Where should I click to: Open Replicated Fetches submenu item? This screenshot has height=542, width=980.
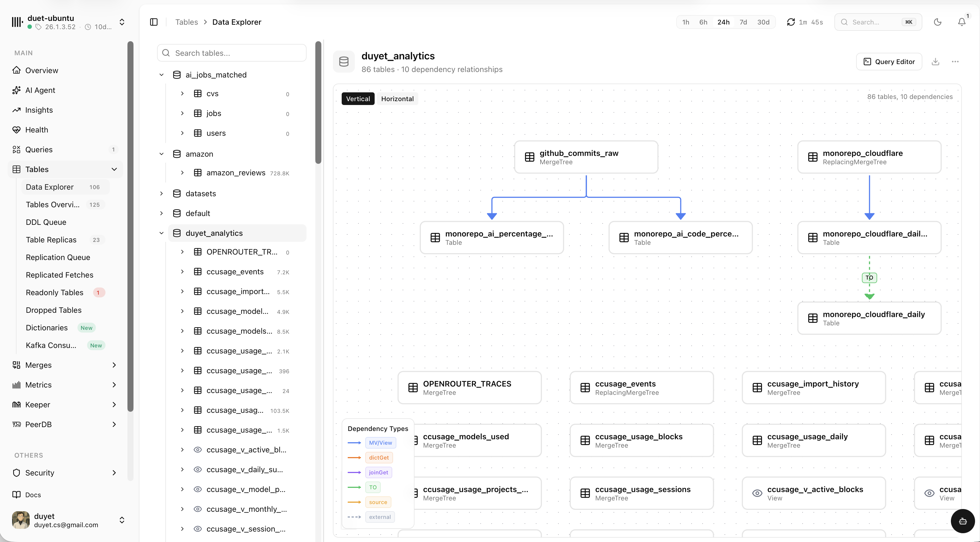pyautogui.click(x=65, y=275)
